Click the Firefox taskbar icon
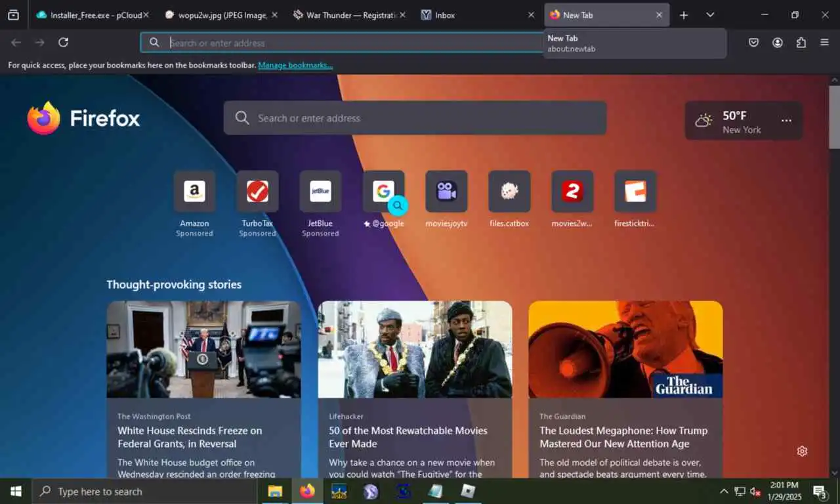 (x=307, y=491)
